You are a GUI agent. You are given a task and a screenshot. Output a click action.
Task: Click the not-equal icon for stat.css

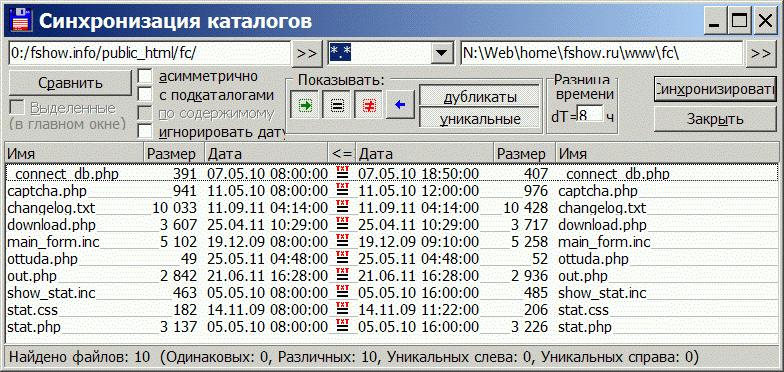342,310
